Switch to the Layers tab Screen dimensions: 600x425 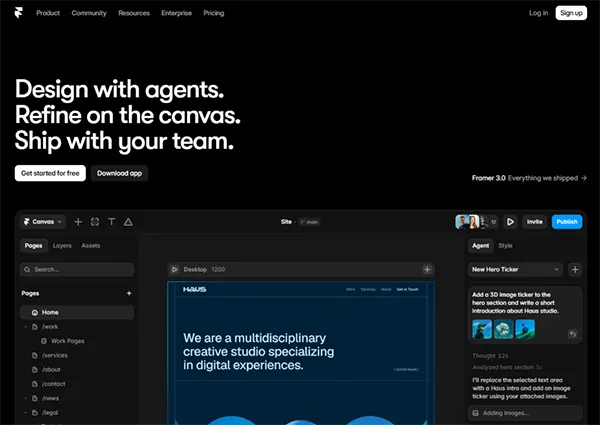pyautogui.click(x=62, y=246)
